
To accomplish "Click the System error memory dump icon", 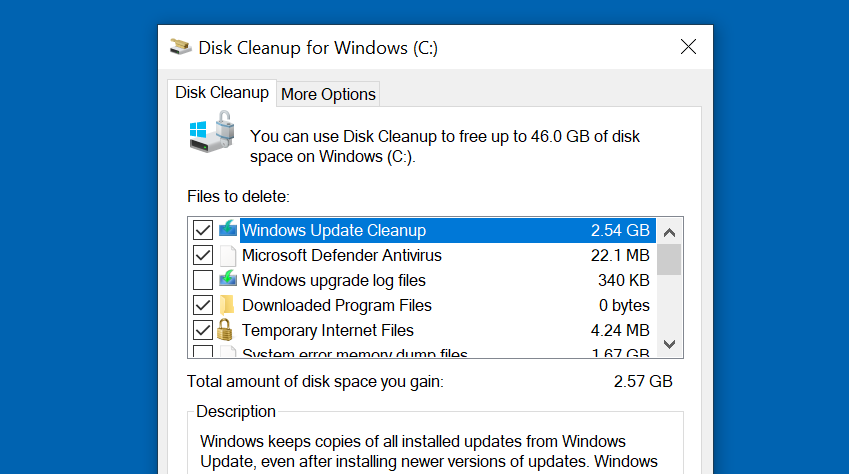I will [x=228, y=352].
